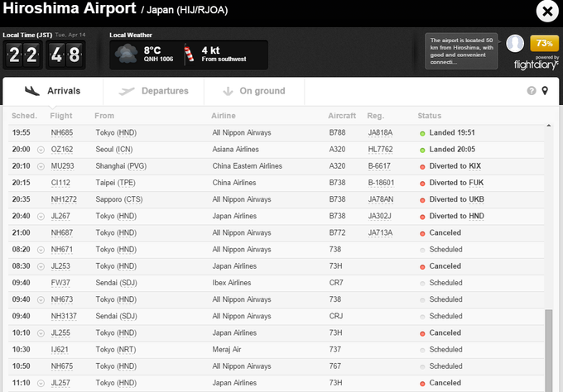The width and height of the screenshot is (563, 392).
Task: Open the help question mark icon
Action: 532,91
